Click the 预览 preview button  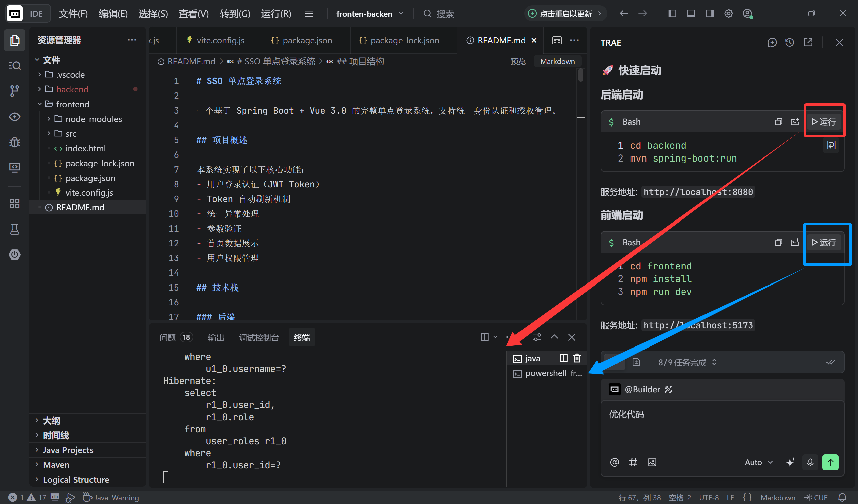518,61
